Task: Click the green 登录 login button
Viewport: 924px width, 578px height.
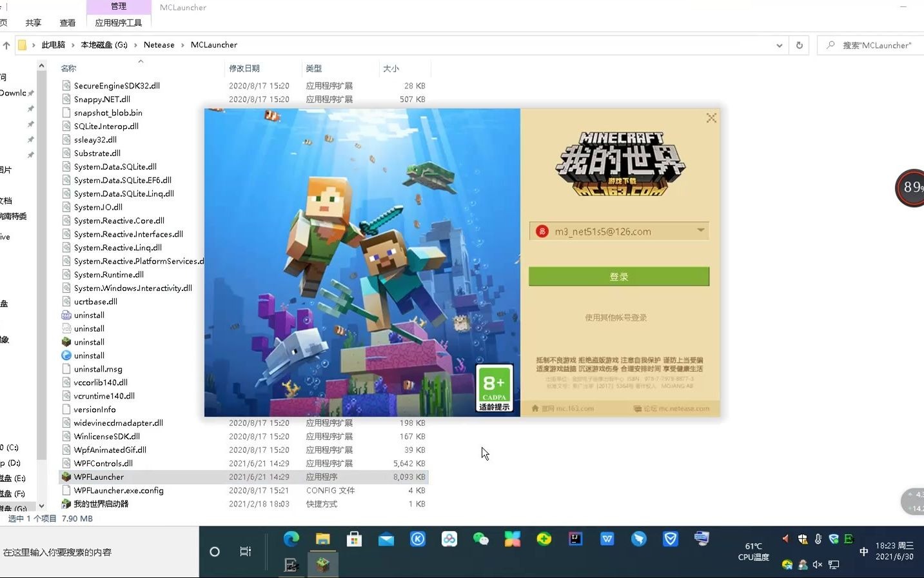Action: click(619, 276)
